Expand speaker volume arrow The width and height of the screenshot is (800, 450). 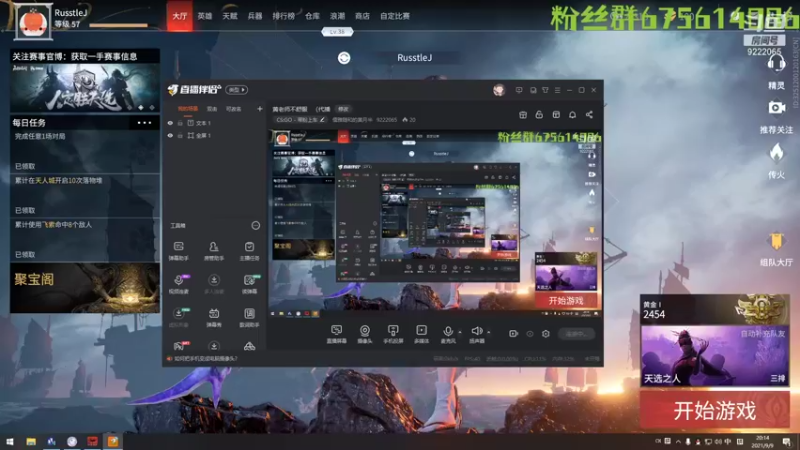click(489, 332)
